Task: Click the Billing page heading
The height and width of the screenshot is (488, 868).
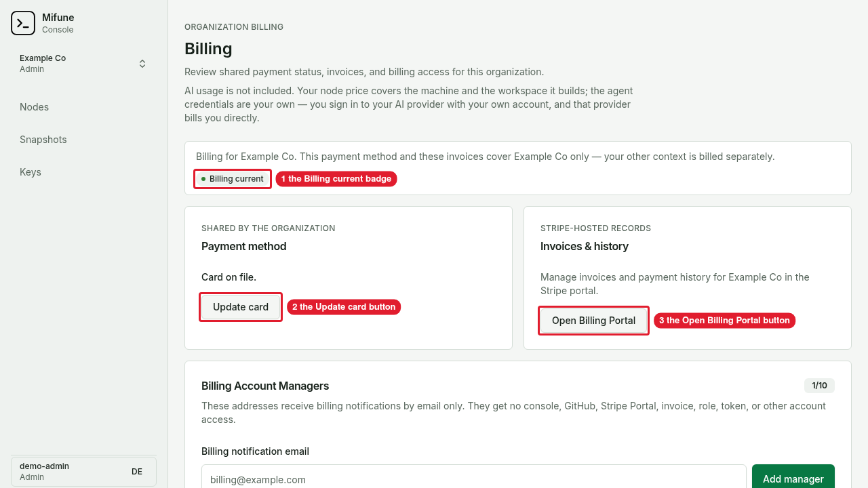Action: point(208,49)
